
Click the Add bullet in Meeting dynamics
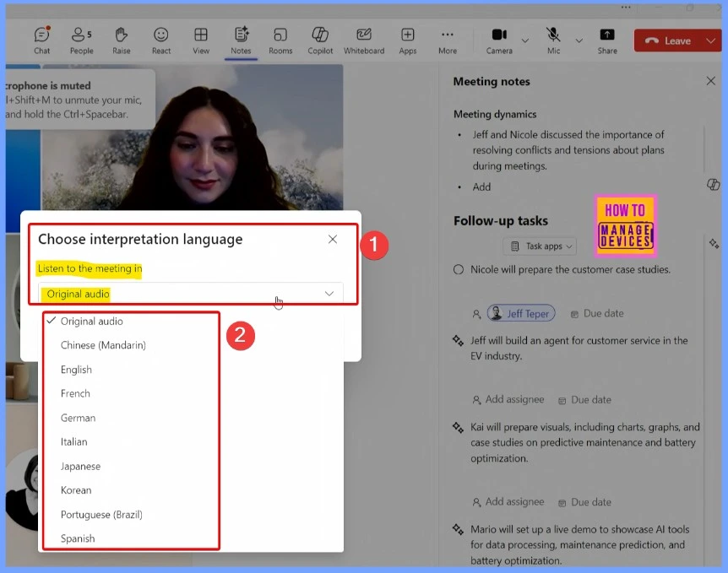pos(481,186)
